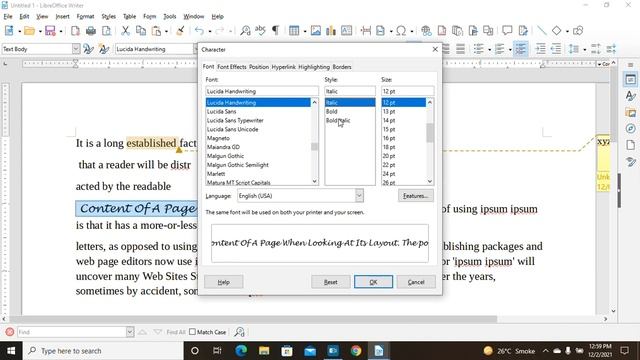Click the Features... button

pyautogui.click(x=415, y=196)
